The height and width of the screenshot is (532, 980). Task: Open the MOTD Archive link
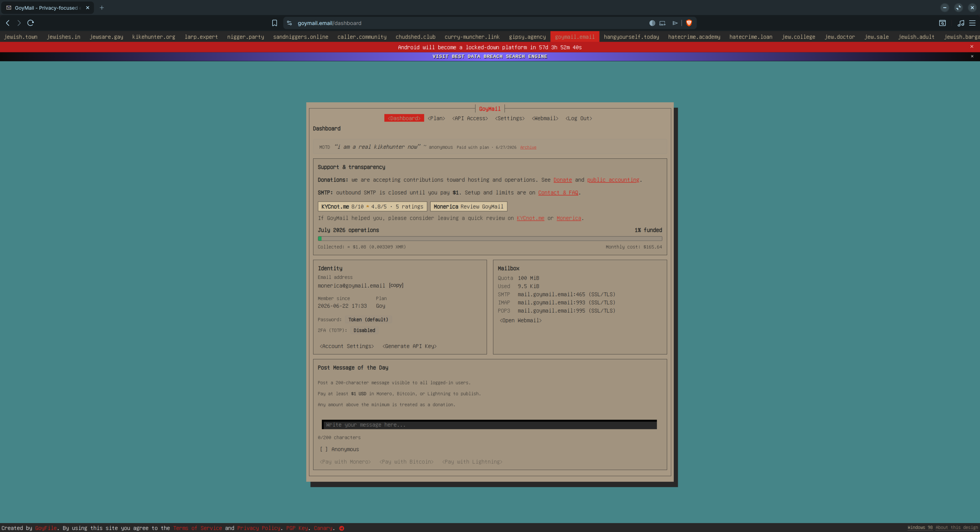[528, 147]
